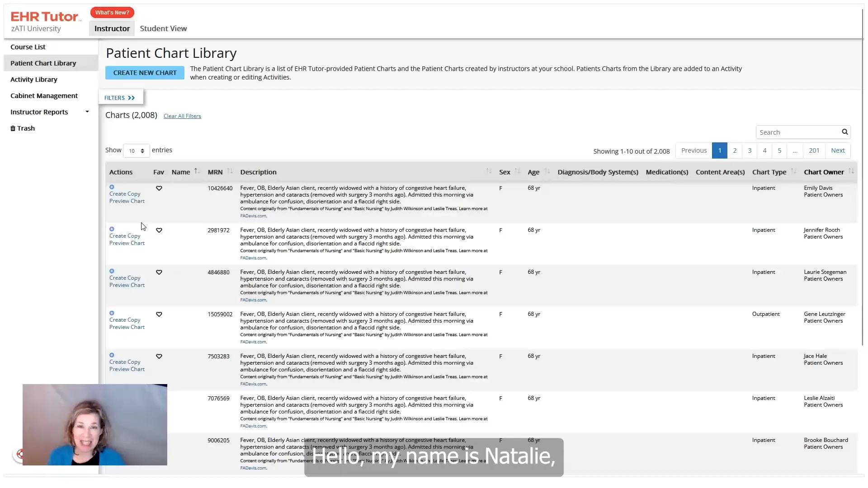Toggle favorite heart for MRN 15059002
The width and height of the screenshot is (868, 488).
pos(159,314)
